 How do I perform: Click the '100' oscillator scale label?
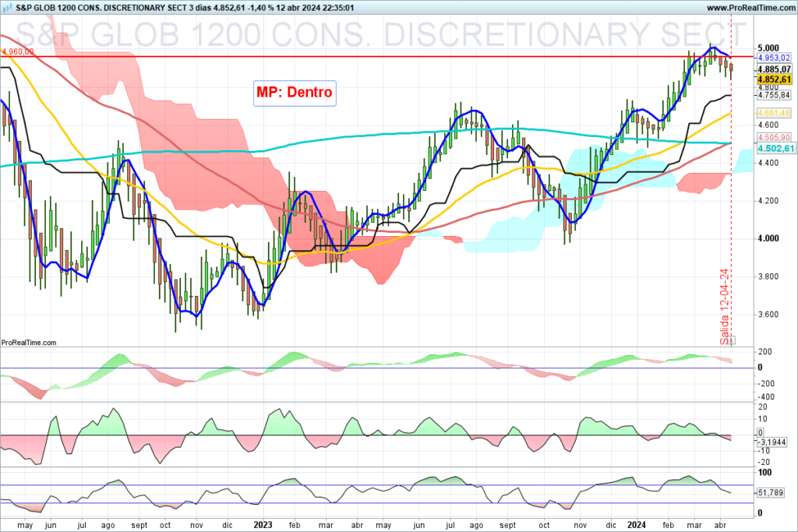click(764, 473)
